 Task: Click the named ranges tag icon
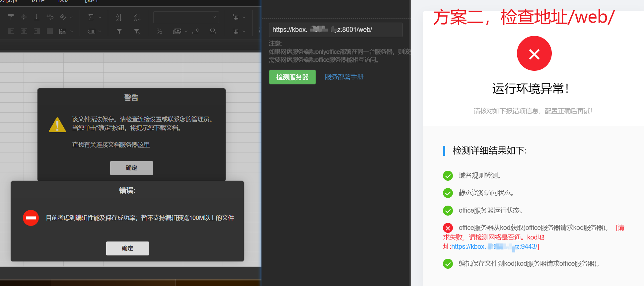click(x=91, y=31)
